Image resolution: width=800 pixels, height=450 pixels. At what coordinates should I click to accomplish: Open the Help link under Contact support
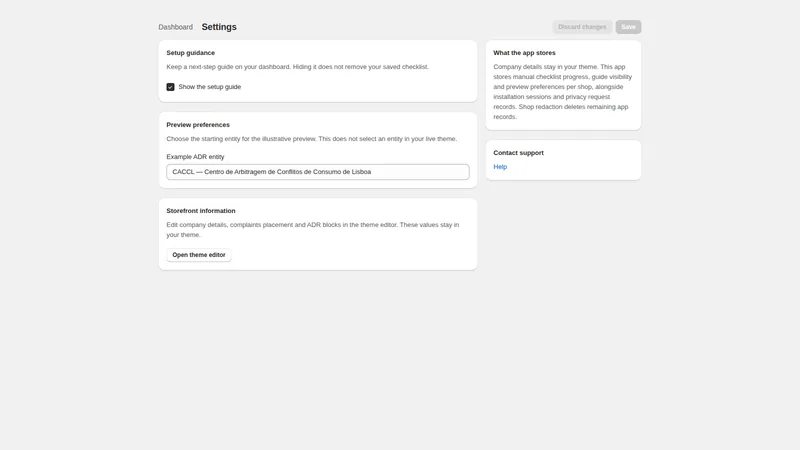tap(500, 167)
